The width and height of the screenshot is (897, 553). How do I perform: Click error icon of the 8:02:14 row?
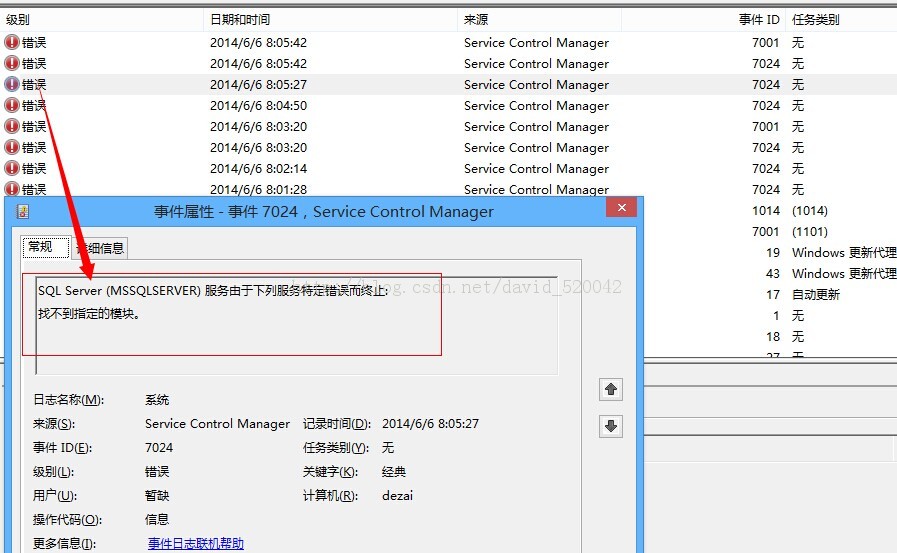[12, 168]
